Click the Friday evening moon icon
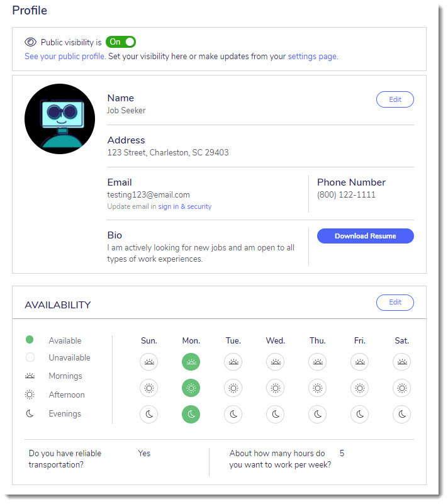448x504 pixels. [x=360, y=415]
